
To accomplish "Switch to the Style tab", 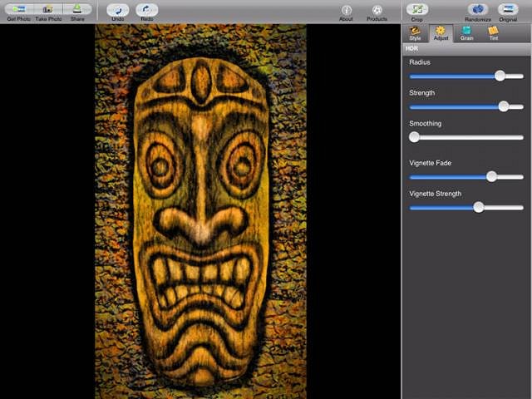I will click(x=415, y=32).
